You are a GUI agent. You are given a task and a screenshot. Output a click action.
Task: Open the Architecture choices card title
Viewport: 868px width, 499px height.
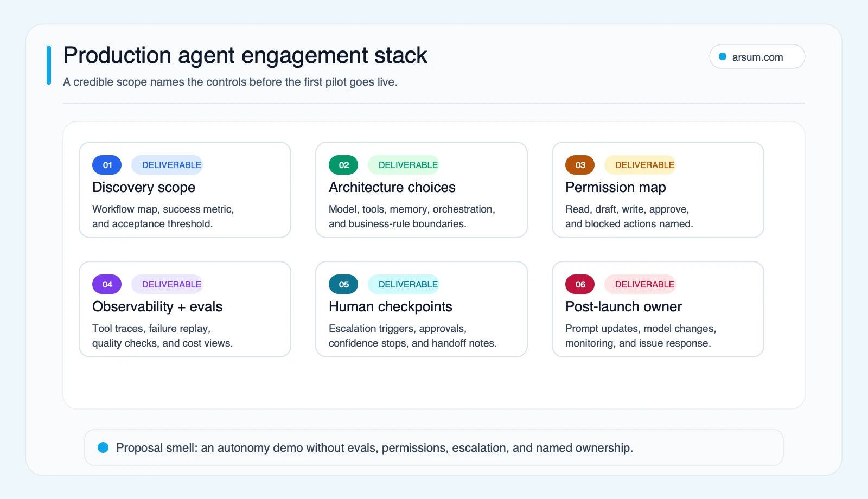pyautogui.click(x=392, y=188)
